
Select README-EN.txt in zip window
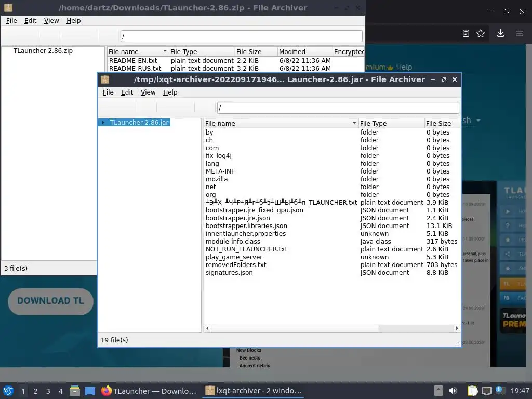coord(133,61)
